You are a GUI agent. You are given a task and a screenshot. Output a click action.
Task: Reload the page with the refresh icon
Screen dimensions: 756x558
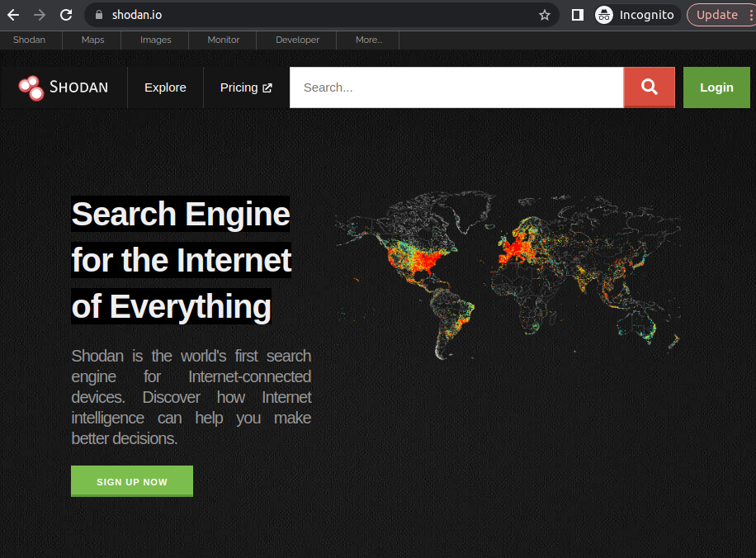pyautogui.click(x=66, y=15)
